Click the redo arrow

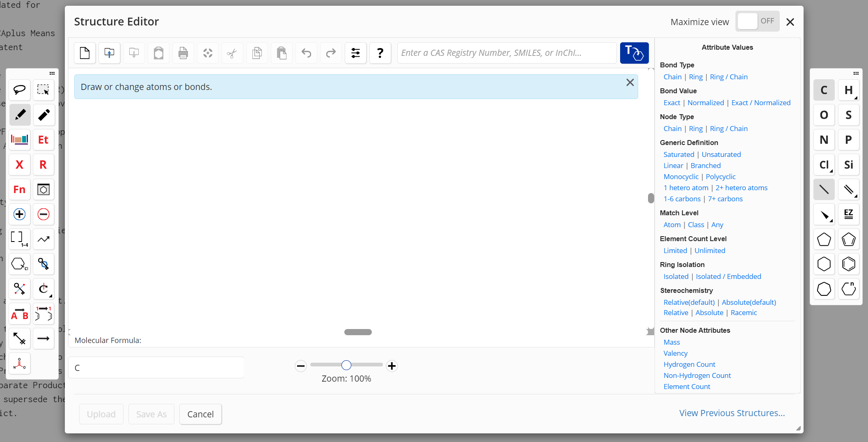pos(331,53)
